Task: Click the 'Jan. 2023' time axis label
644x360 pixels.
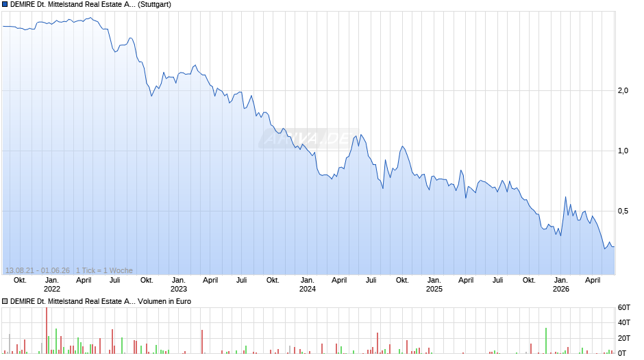Action: (x=179, y=285)
